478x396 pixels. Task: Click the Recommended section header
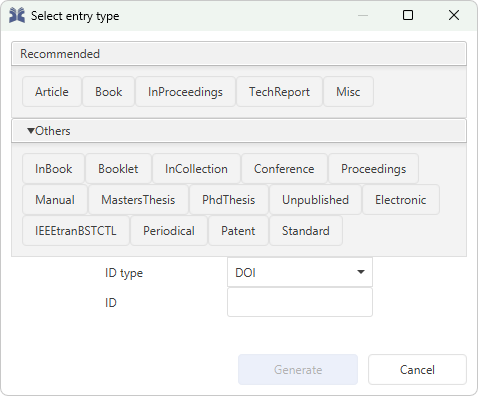tap(239, 54)
